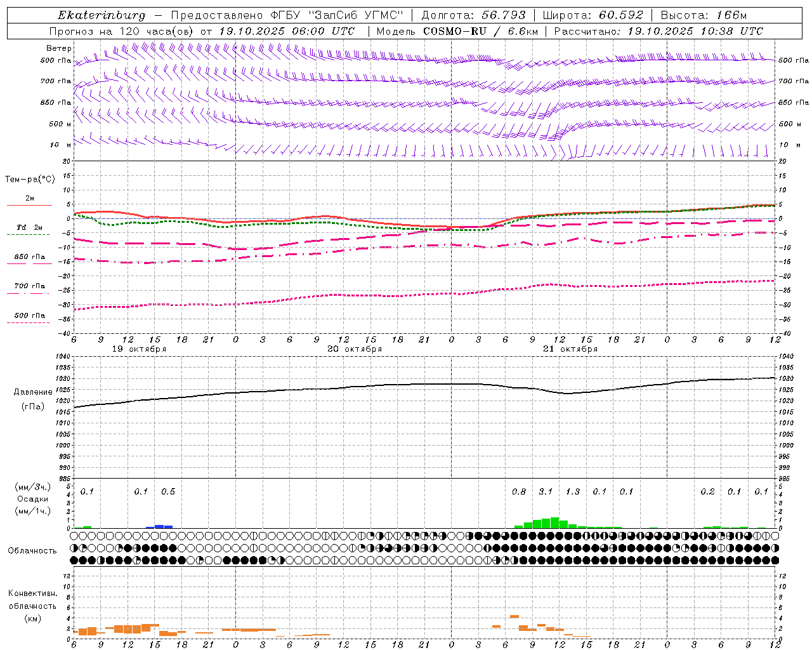This screenshot has height=650, width=812.
Task: Click the "(мм/1ч.)" unit label
Action: tap(33, 511)
